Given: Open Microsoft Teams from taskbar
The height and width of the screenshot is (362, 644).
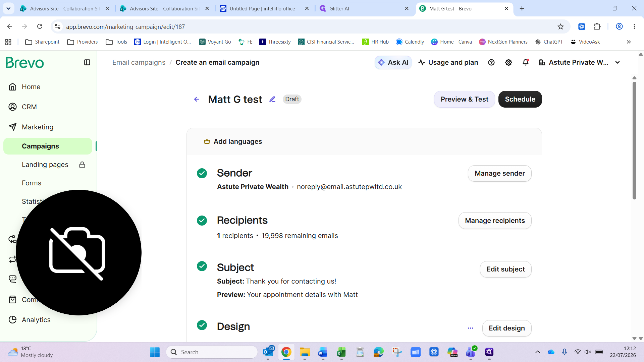Looking at the screenshot, I should click(x=471, y=352).
